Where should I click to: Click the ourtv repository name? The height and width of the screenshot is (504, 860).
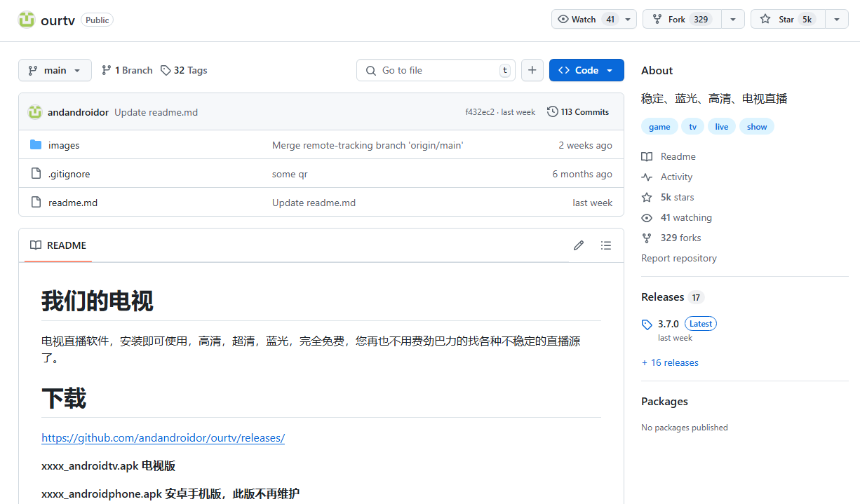click(58, 20)
